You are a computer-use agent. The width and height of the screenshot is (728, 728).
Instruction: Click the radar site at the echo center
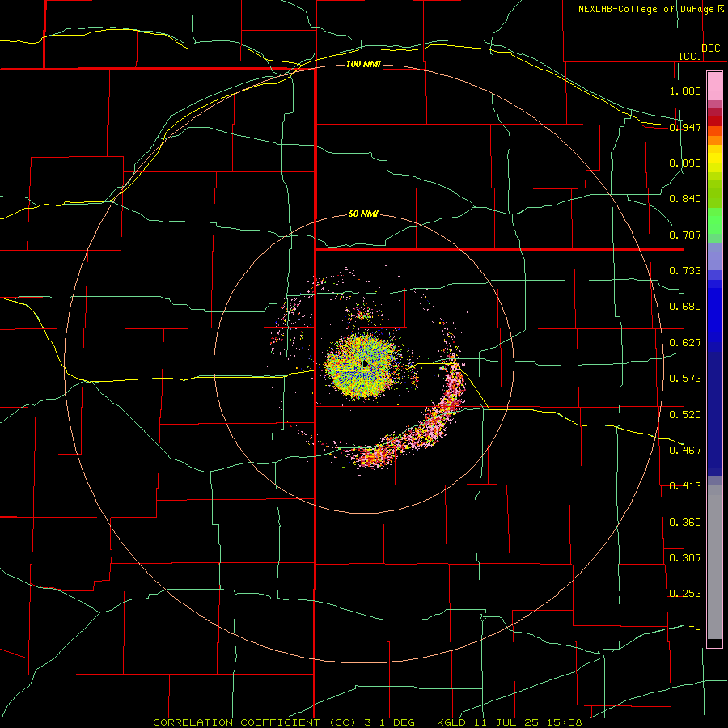365,363
